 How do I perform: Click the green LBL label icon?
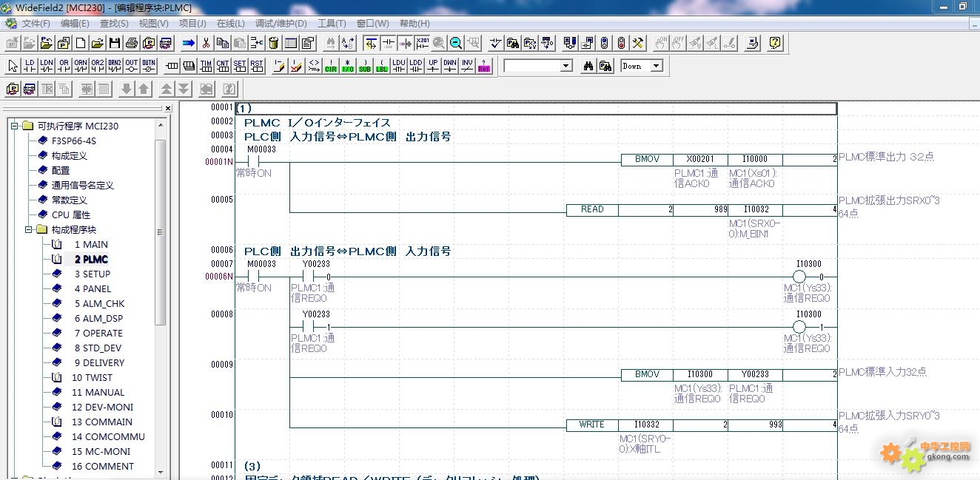(382, 66)
